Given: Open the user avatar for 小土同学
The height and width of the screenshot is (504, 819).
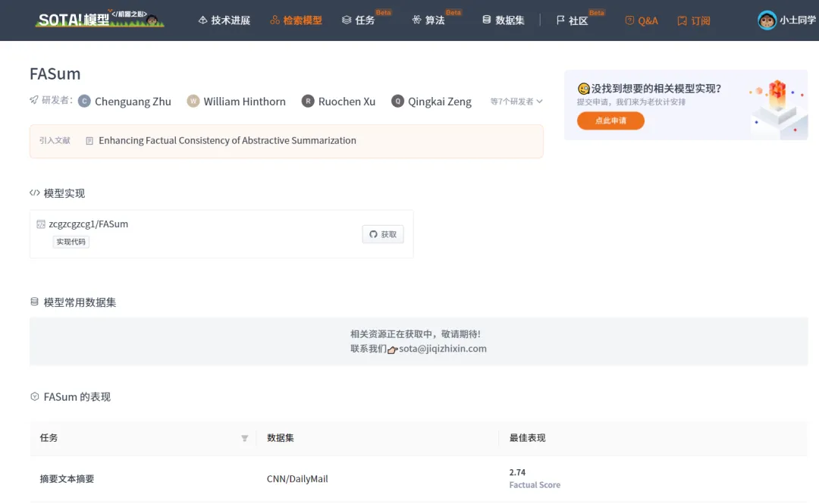Looking at the screenshot, I should click(x=767, y=20).
